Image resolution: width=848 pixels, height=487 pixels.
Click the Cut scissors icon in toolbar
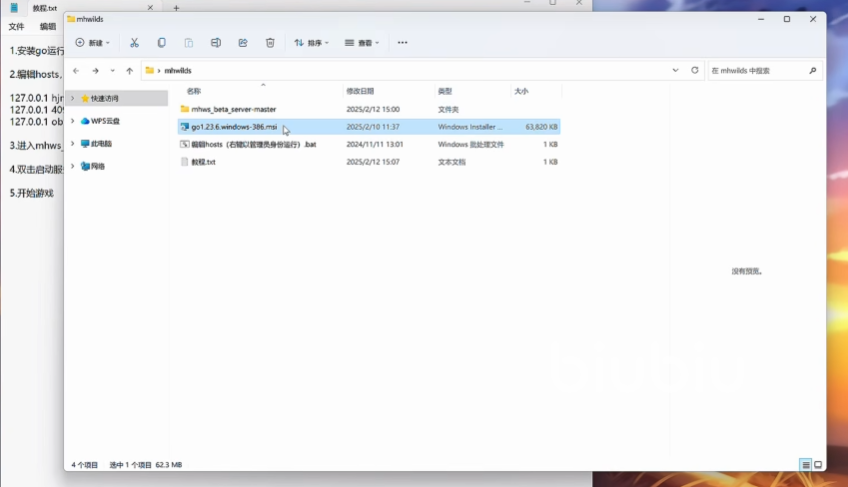pyautogui.click(x=134, y=43)
